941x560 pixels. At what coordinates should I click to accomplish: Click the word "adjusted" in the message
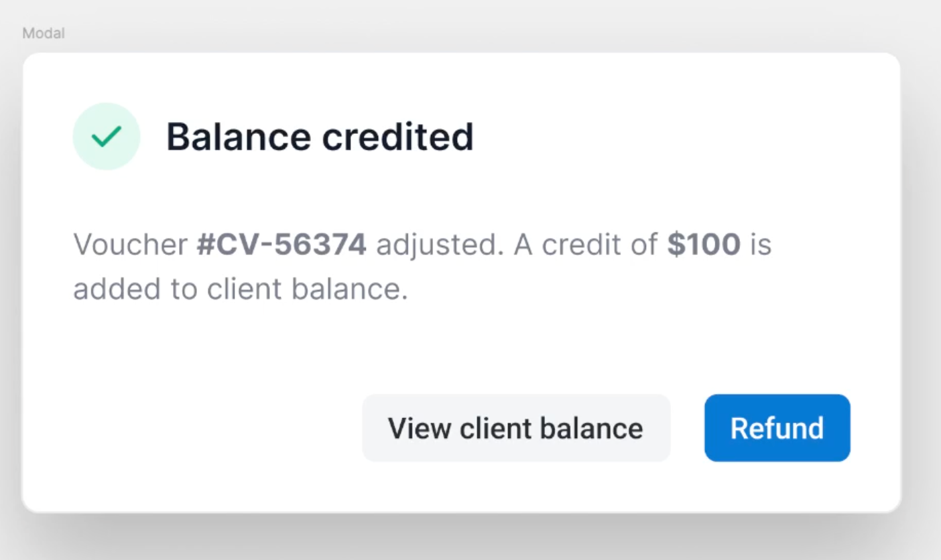click(x=438, y=245)
